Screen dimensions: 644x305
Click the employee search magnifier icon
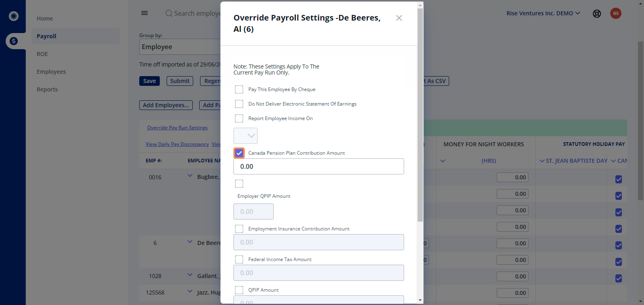coord(169,13)
